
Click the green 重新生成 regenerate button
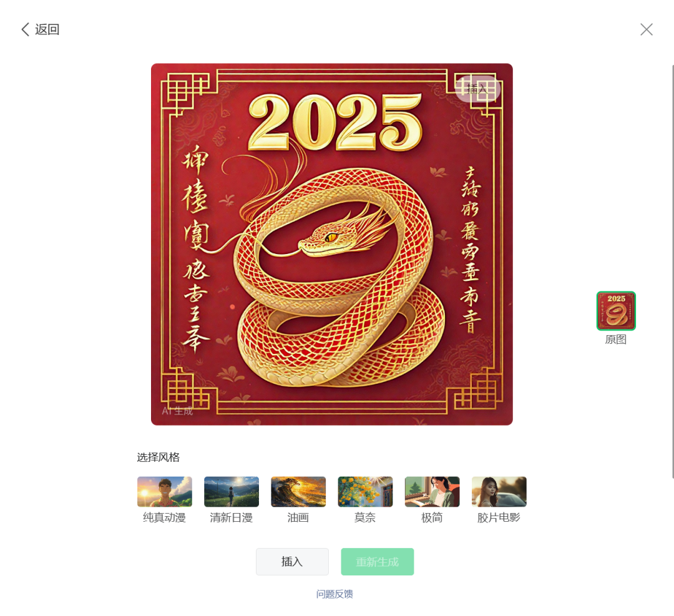(378, 562)
